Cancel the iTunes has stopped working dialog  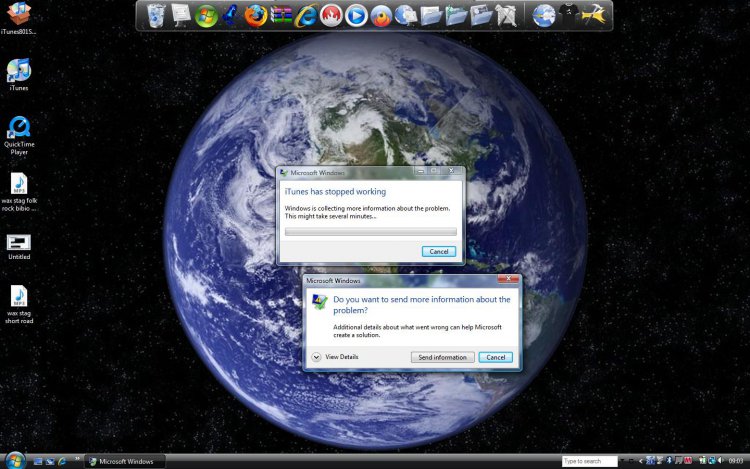point(439,251)
